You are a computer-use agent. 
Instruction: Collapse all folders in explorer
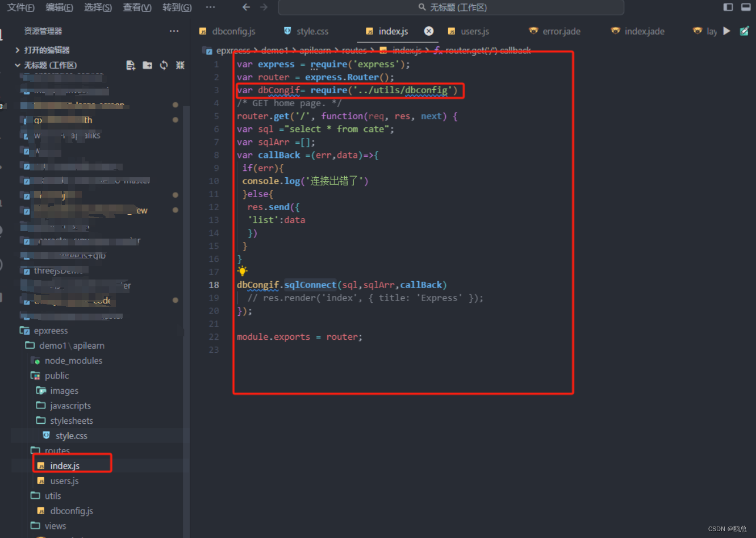pyautogui.click(x=180, y=65)
